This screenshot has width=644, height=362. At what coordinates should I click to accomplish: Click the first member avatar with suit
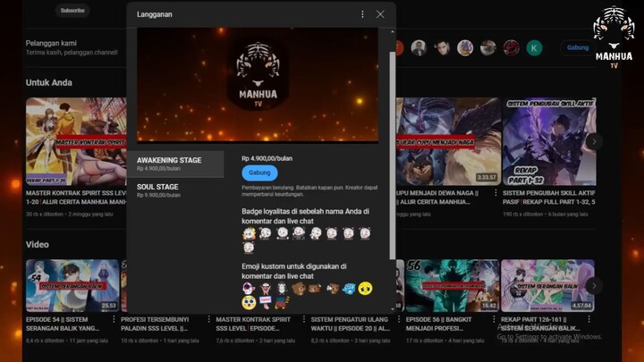(x=419, y=48)
